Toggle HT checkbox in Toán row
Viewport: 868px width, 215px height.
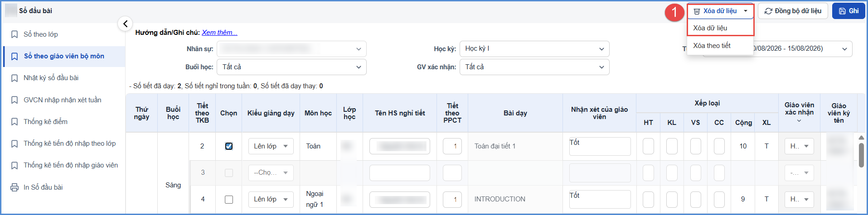click(648, 146)
